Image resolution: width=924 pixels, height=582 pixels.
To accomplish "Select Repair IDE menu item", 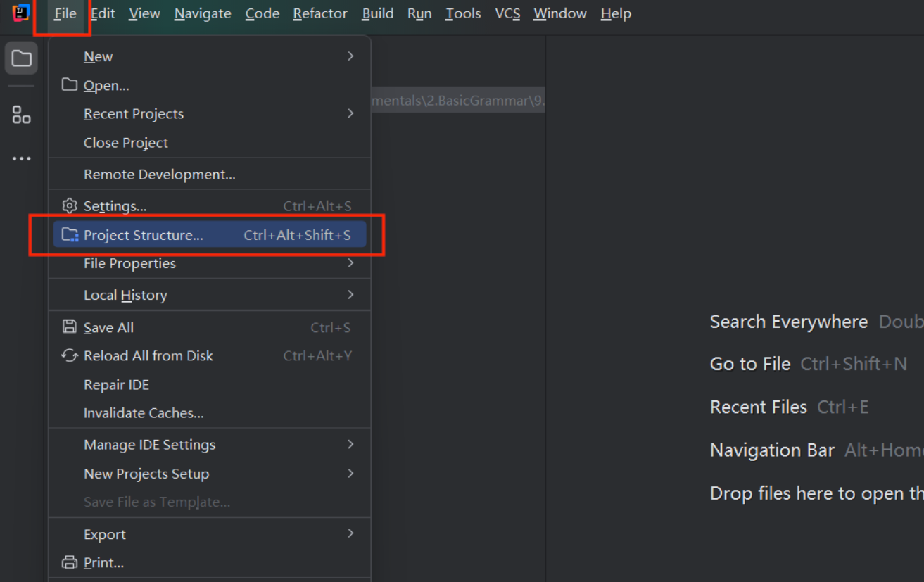I will (x=210, y=385).
